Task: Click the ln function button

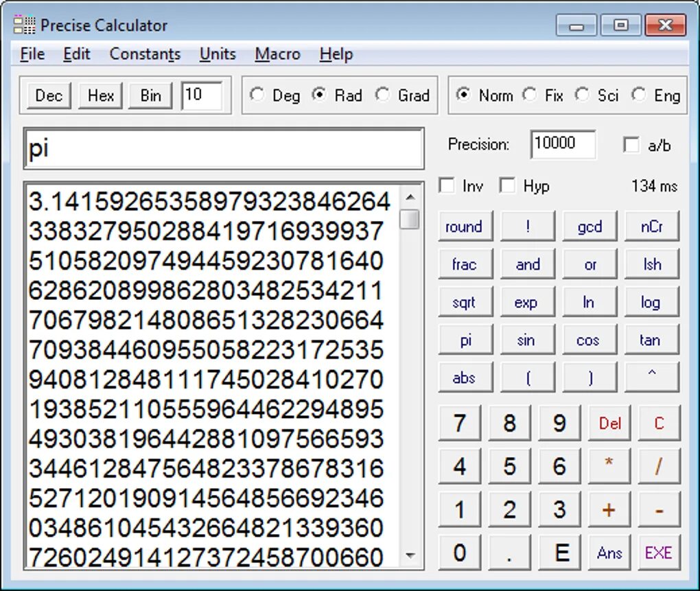Action: click(x=590, y=302)
